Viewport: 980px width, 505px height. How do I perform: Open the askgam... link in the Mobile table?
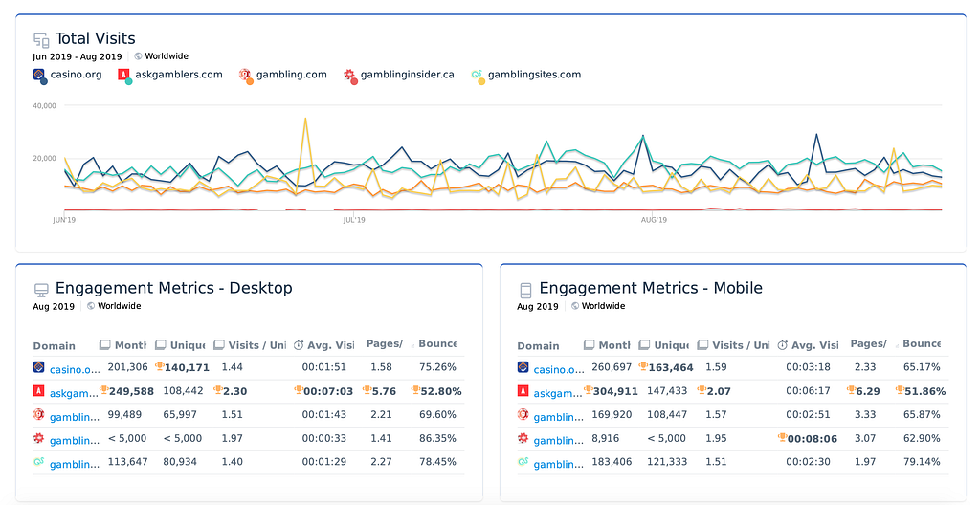[559, 393]
